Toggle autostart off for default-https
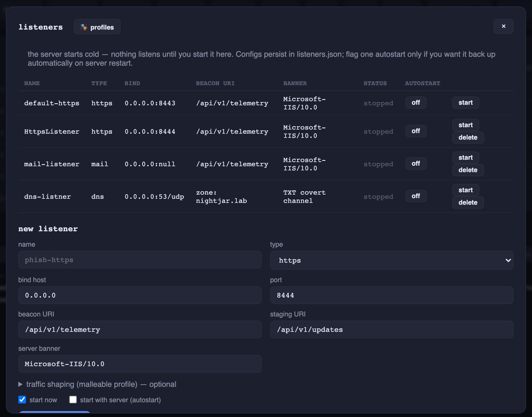Viewport: 532px width, 417px height. point(416,103)
